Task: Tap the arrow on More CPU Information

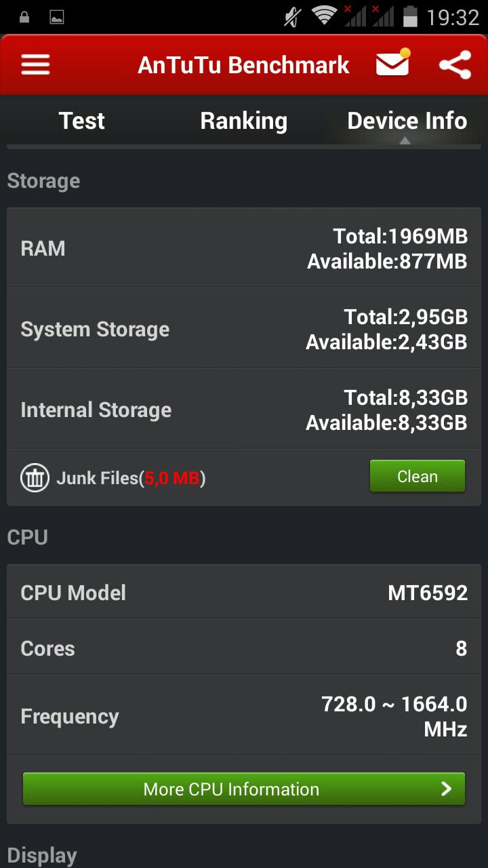Action: (x=446, y=789)
